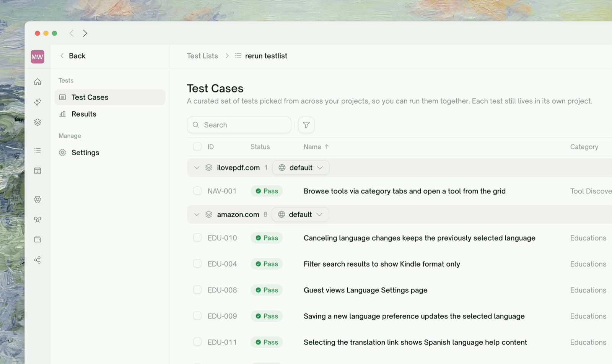Screen dimensions: 612x364
Task: Click the Educations category in EDU-004 row
Action: click(588, 264)
